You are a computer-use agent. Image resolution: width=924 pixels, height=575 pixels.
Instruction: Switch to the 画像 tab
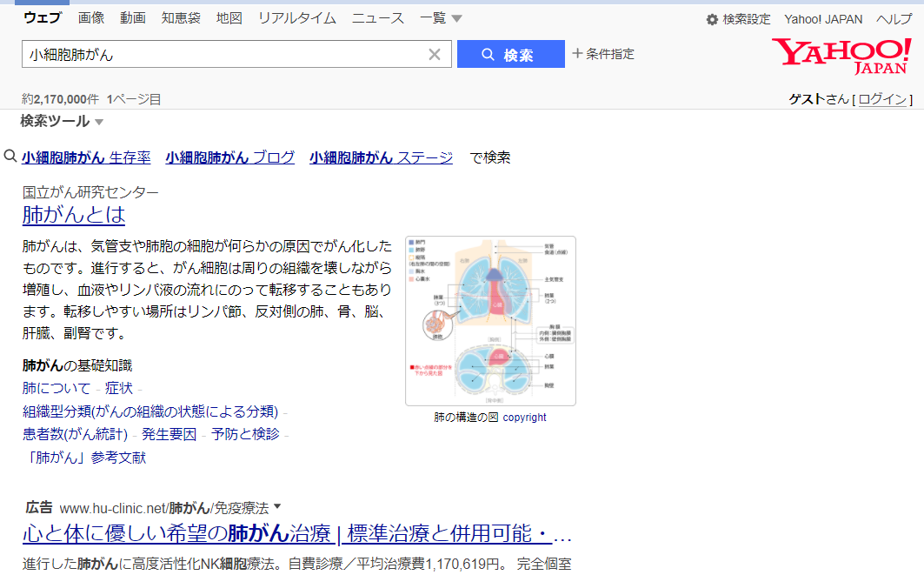tap(91, 18)
